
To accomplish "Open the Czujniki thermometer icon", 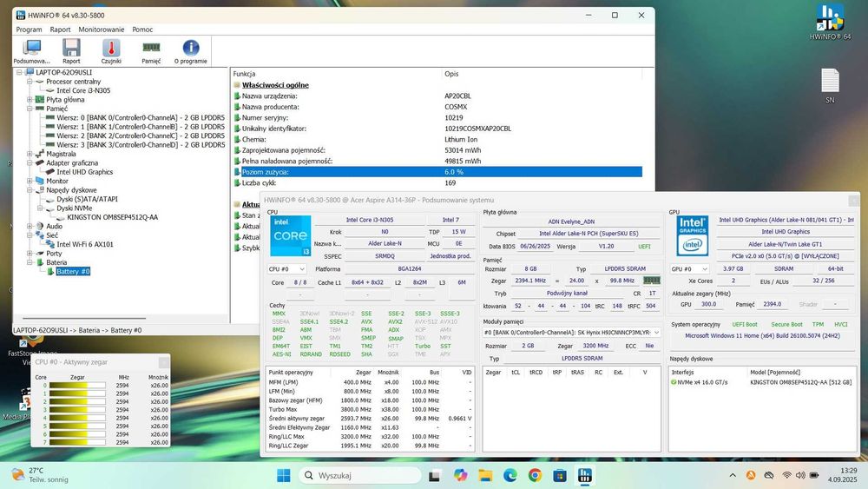I will coord(111,52).
